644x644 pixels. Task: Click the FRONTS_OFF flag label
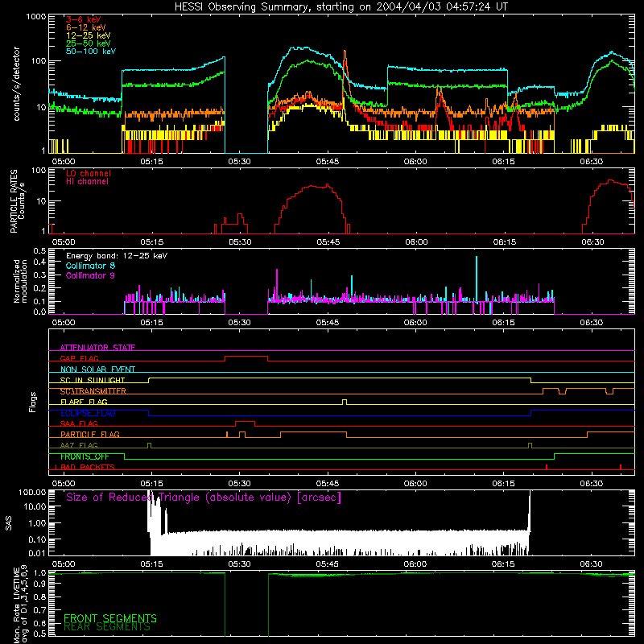(85, 456)
